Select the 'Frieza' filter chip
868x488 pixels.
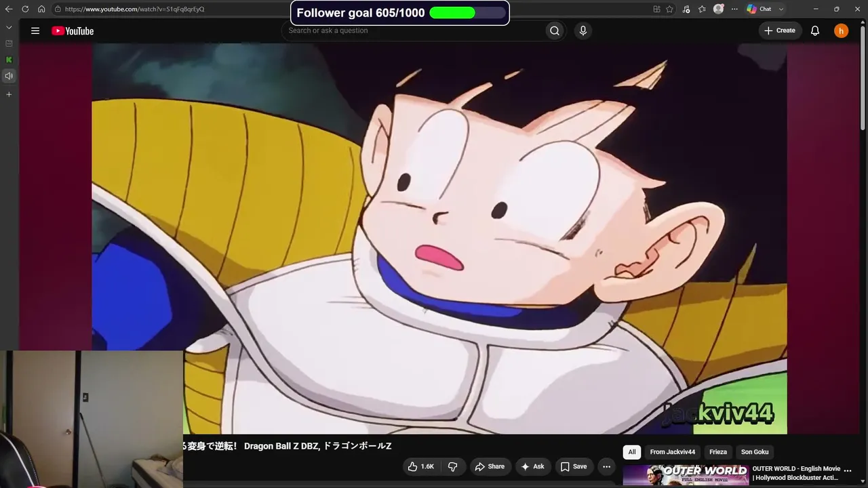pyautogui.click(x=718, y=452)
